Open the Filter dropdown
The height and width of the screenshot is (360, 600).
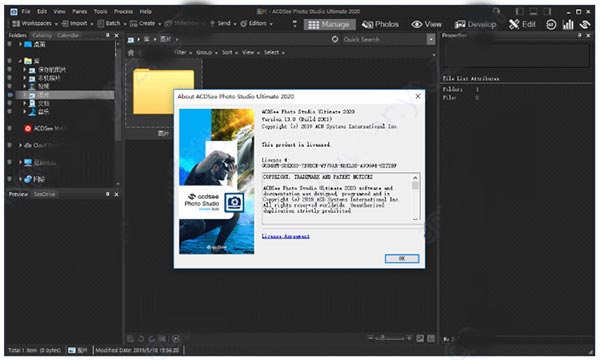tap(182, 52)
